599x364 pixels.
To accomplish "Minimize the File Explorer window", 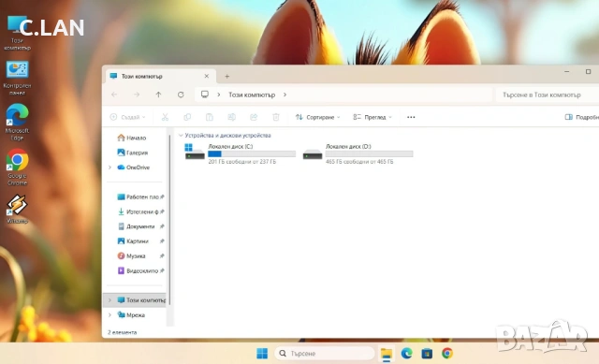I will [x=567, y=72].
